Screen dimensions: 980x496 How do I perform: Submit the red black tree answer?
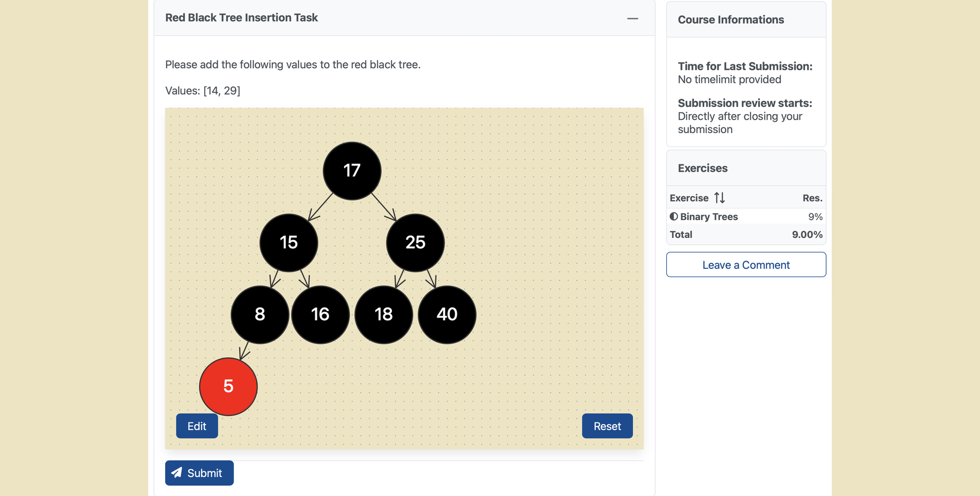point(200,473)
